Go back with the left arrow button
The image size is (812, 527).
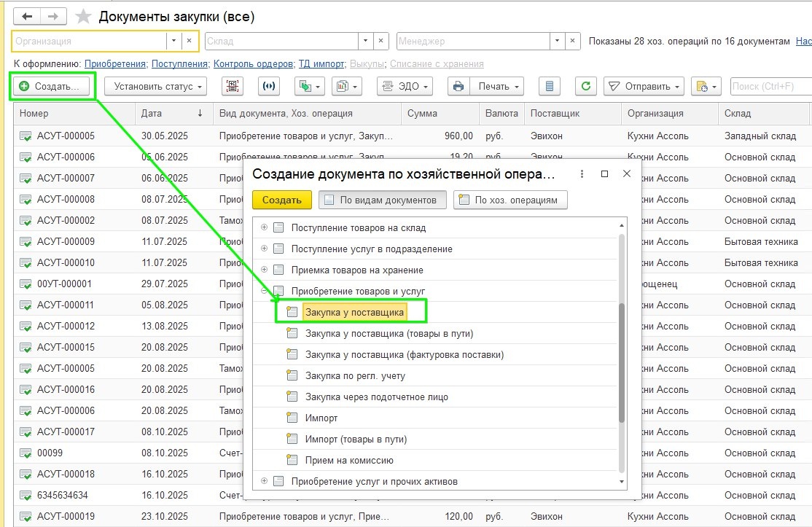coord(27,17)
